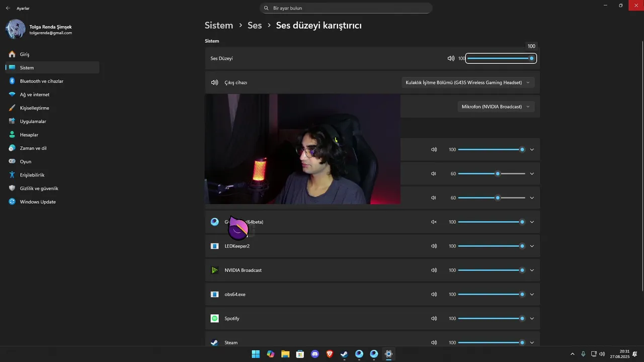The width and height of the screenshot is (644, 362).
Task: Click the LEDKeeper2 volume slider
Action: click(x=492, y=246)
